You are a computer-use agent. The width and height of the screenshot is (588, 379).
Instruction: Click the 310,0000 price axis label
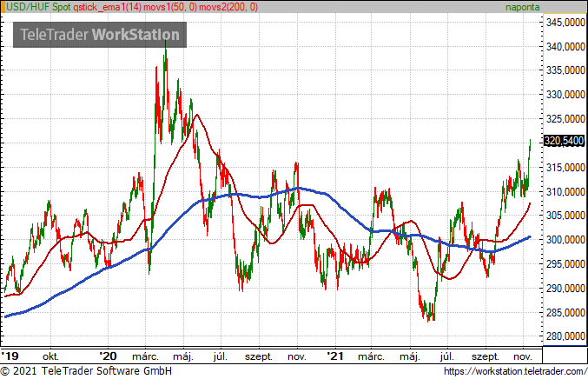[566, 192]
